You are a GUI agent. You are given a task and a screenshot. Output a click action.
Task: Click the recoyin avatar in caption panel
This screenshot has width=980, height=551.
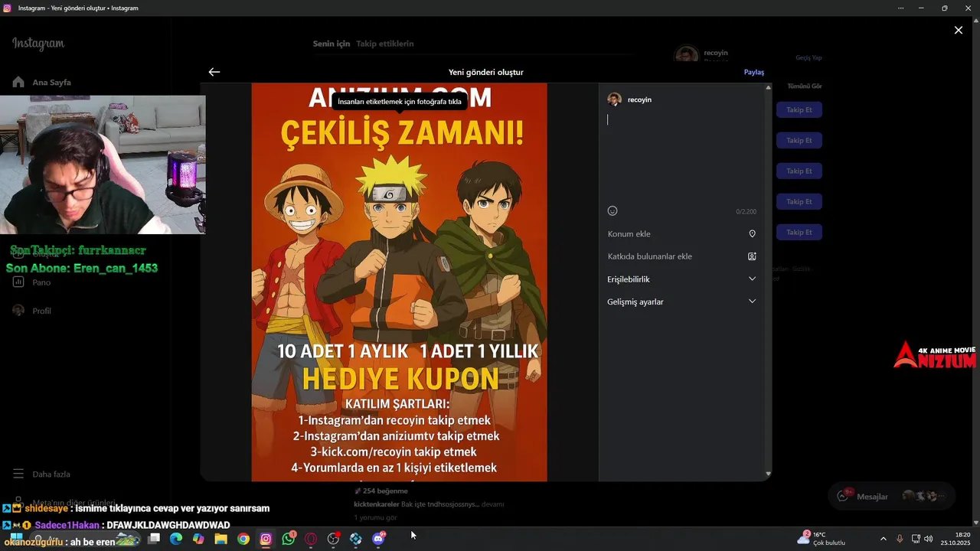click(614, 99)
